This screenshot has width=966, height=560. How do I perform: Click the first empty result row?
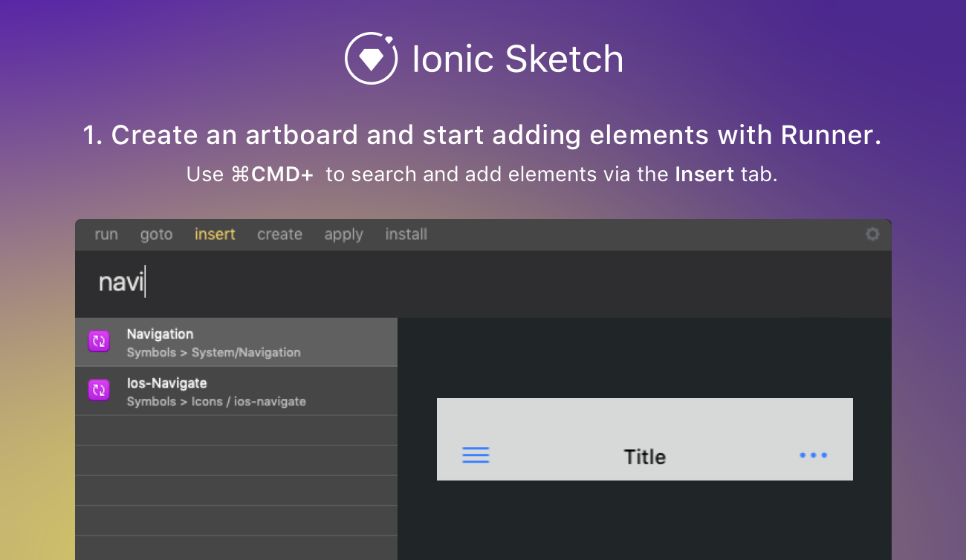pos(236,429)
